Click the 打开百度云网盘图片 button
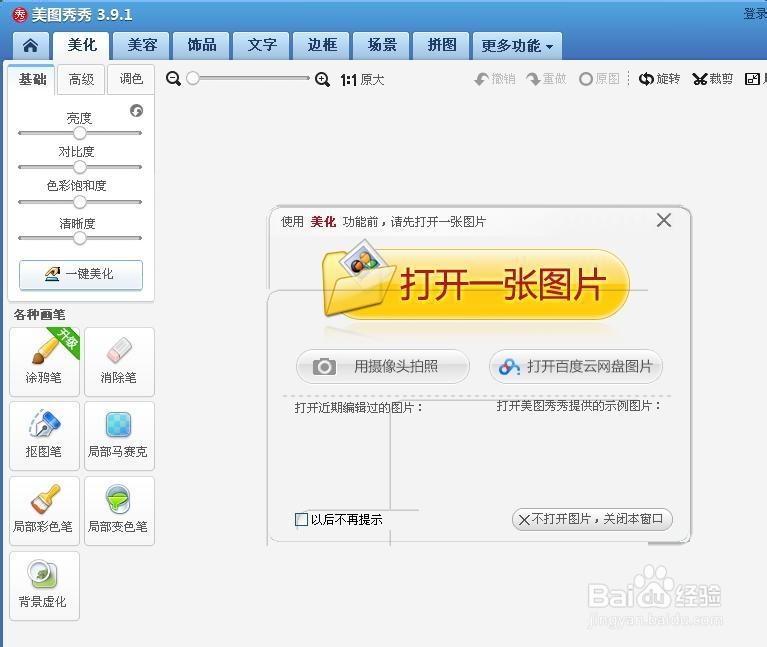The height and width of the screenshot is (647, 767). point(576,366)
